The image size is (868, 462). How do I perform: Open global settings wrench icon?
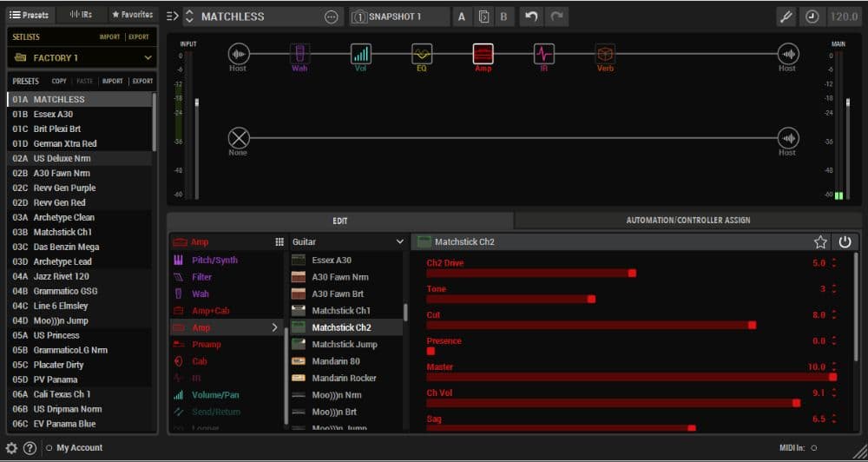tap(786, 16)
